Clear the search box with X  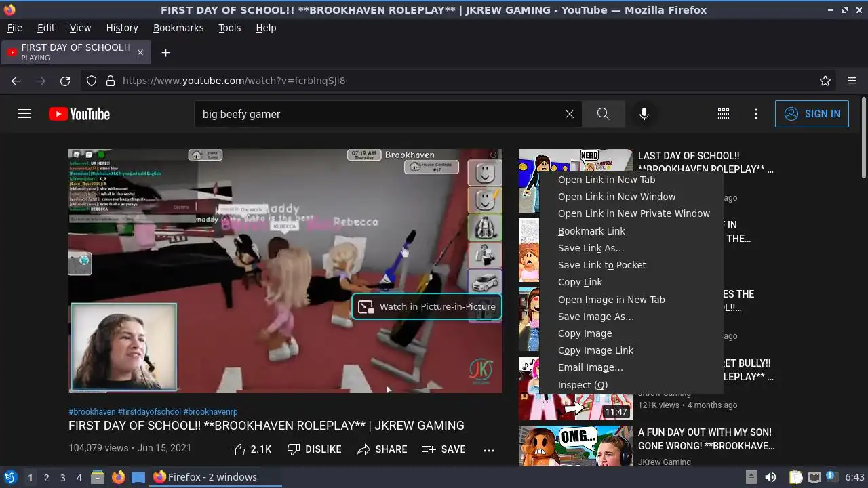[570, 114]
